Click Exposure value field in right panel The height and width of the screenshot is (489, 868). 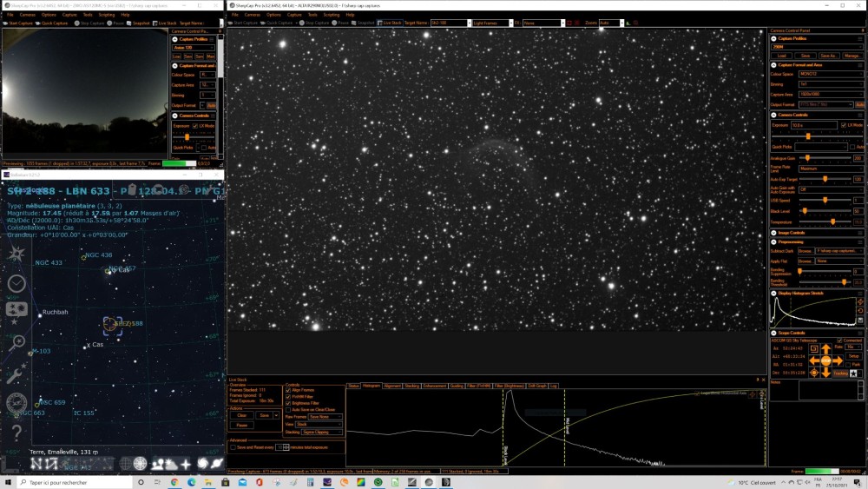[x=814, y=125]
